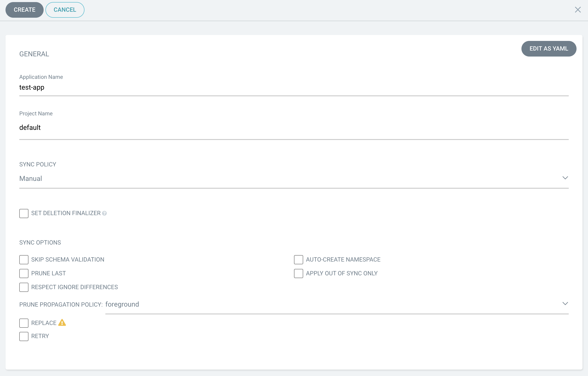The width and height of the screenshot is (588, 376).
Task: Open Edit as YAML view
Action: (549, 49)
